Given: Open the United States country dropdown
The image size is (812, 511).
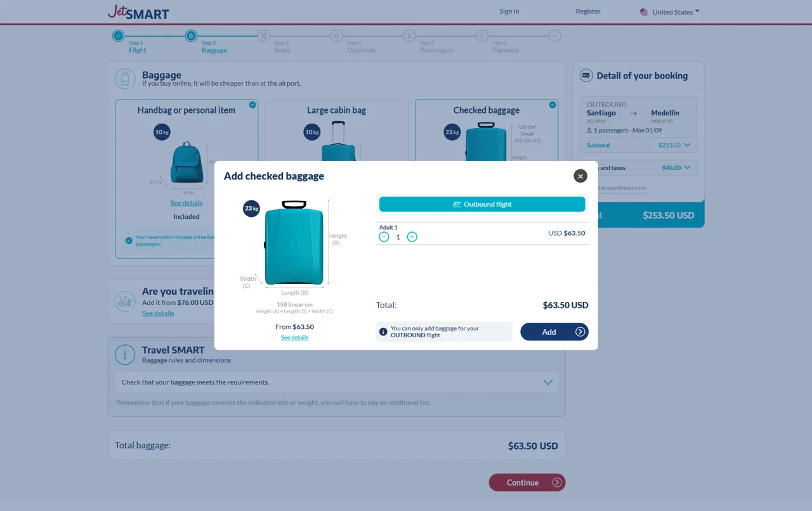Looking at the screenshot, I should tap(669, 11).
